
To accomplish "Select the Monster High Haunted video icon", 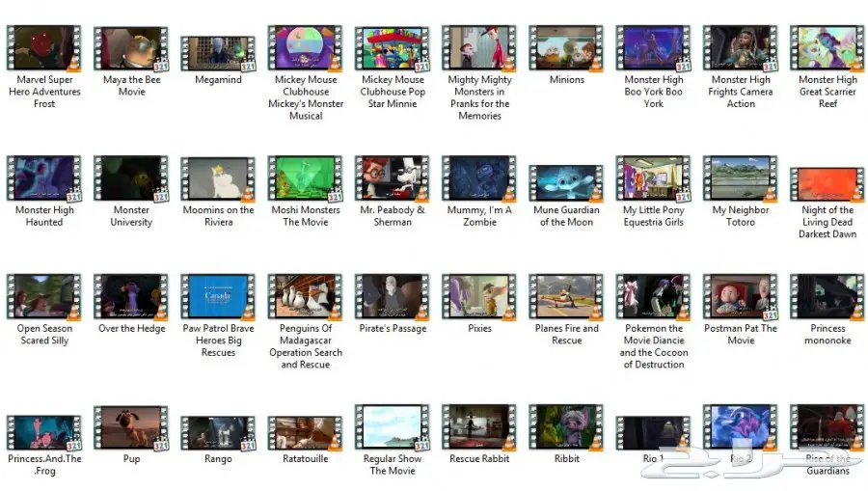I will point(43,178).
